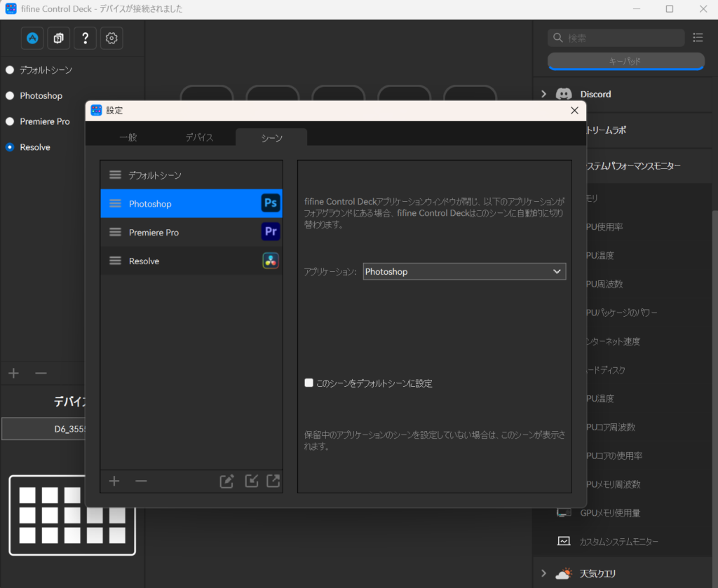Click the export scene icon
The image size is (718, 588).
(x=273, y=481)
